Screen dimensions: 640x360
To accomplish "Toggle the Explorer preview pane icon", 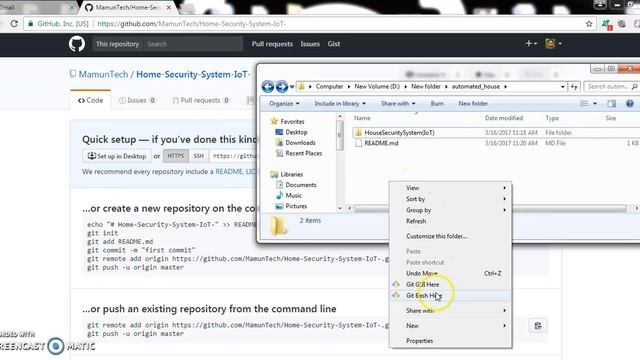I will 611,104.
